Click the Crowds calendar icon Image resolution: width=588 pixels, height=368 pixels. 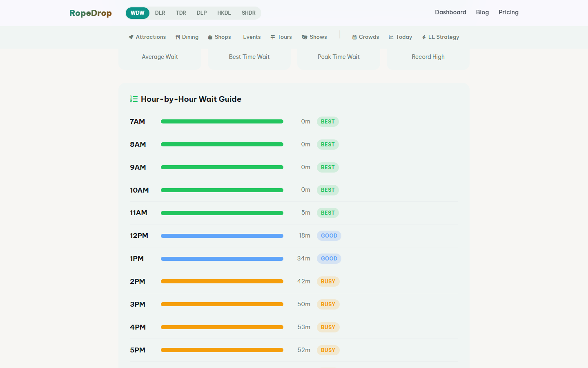click(354, 37)
